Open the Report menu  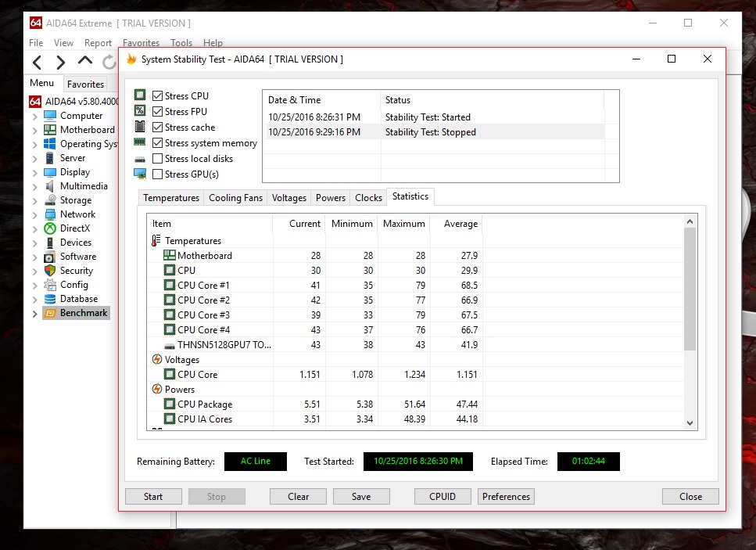pos(98,43)
